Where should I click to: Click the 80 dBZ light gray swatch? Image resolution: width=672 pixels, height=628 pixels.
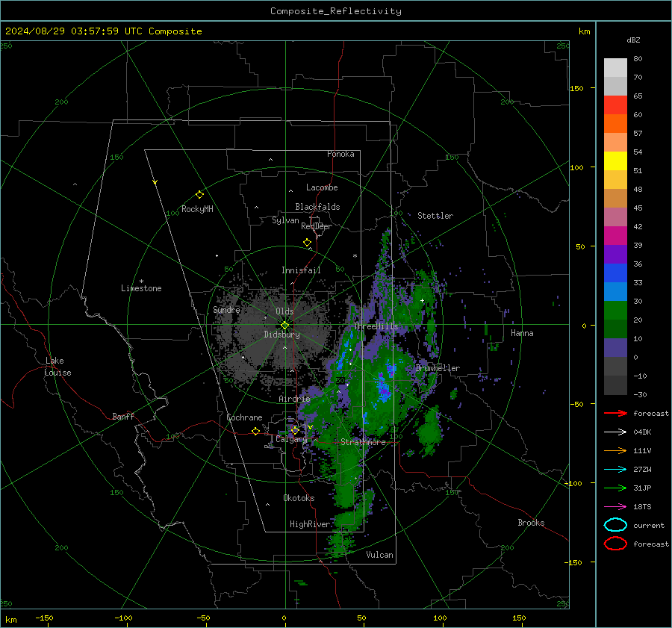click(x=615, y=67)
